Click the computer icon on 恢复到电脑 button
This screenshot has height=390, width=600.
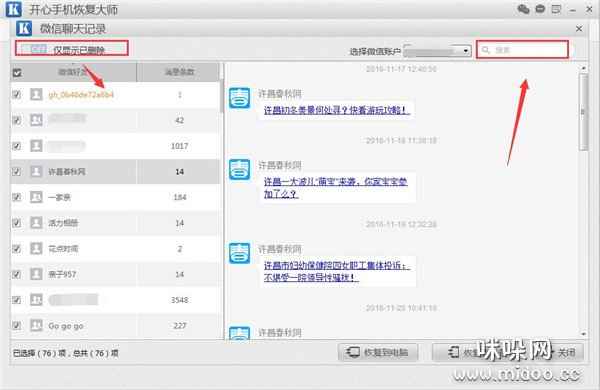tap(353, 352)
